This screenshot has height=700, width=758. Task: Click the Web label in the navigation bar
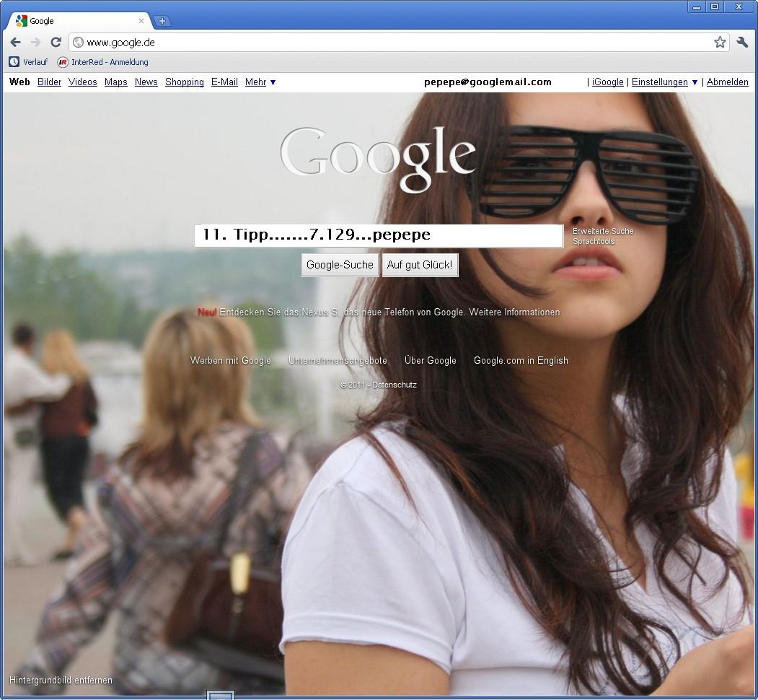point(19,82)
